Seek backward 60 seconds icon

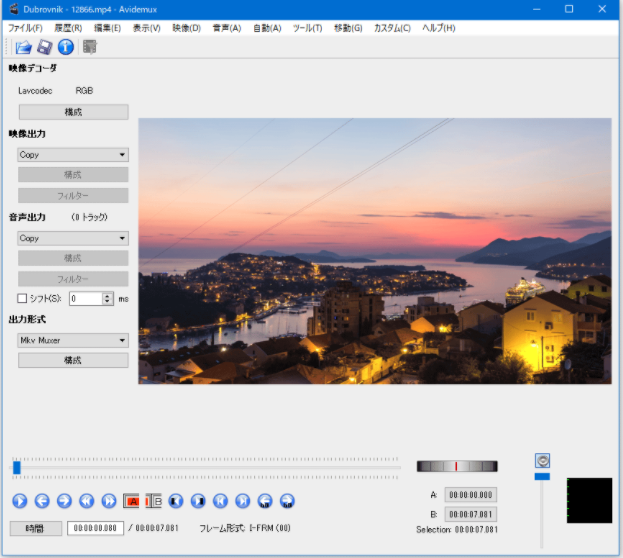[x=265, y=501]
